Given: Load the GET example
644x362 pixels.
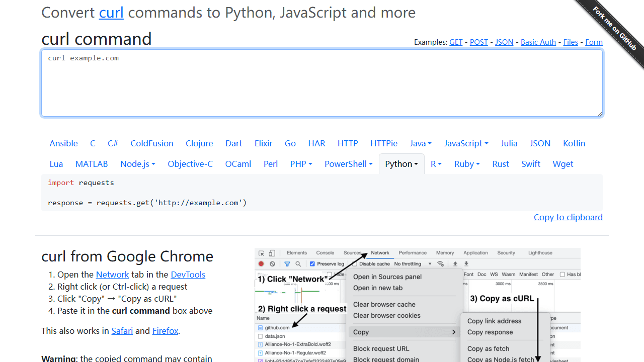Looking at the screenshot, I should pos(456,42).
